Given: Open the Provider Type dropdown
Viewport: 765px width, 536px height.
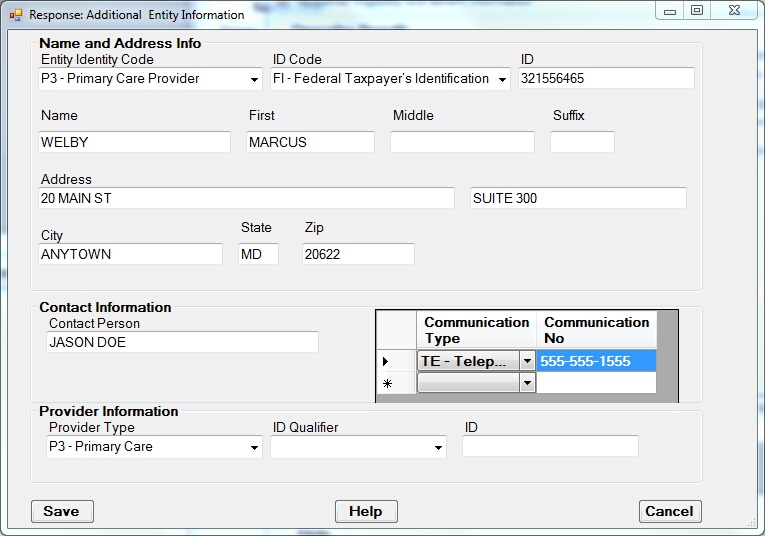Looking at the screenshot, I should click(255, 448).
